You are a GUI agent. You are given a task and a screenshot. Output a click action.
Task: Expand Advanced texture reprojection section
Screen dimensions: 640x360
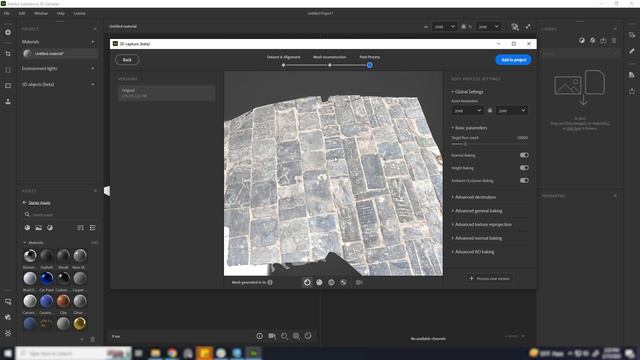(481, 224)
